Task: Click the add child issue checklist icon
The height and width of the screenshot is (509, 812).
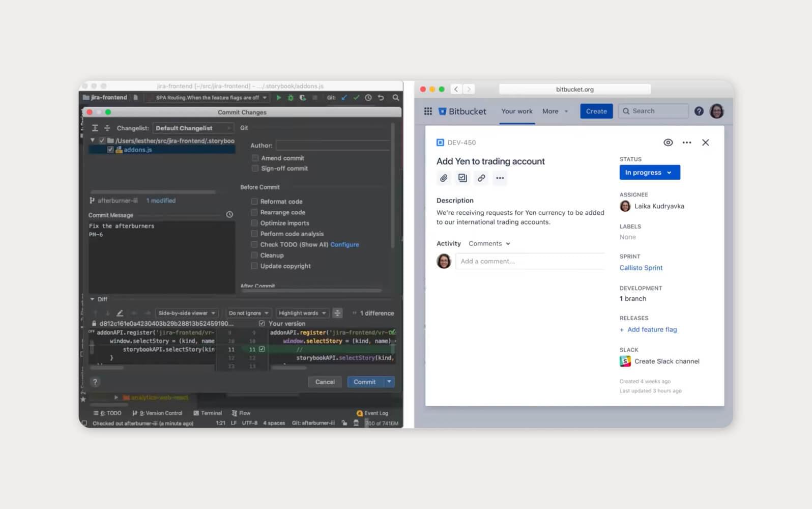Action: 462,178
